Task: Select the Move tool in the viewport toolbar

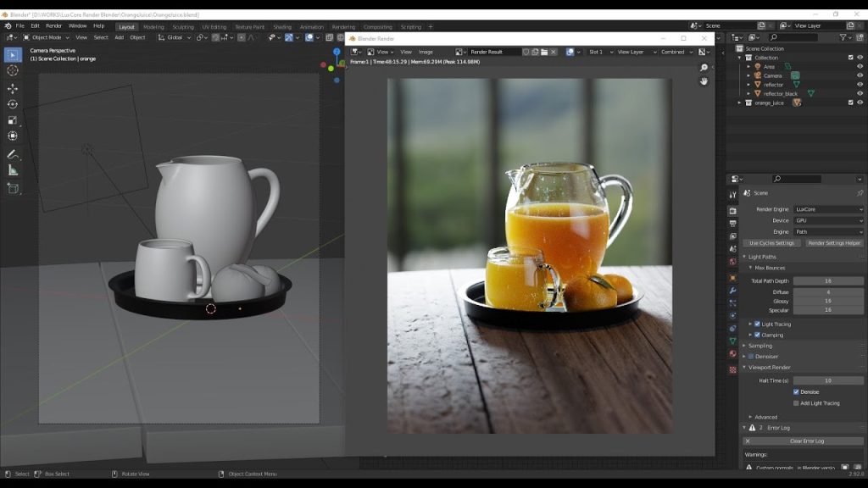Action: [x=13, y=88]
